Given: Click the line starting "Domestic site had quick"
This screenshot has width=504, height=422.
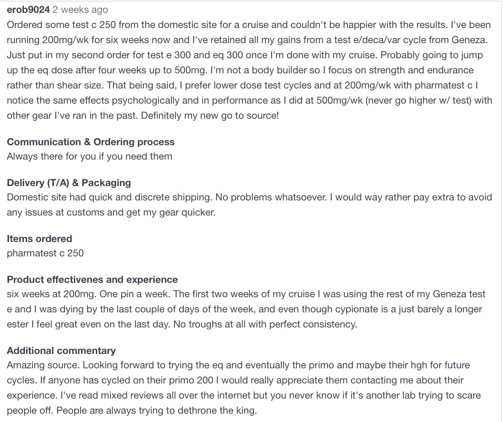Looking at the screenshot, I should 249,197.
